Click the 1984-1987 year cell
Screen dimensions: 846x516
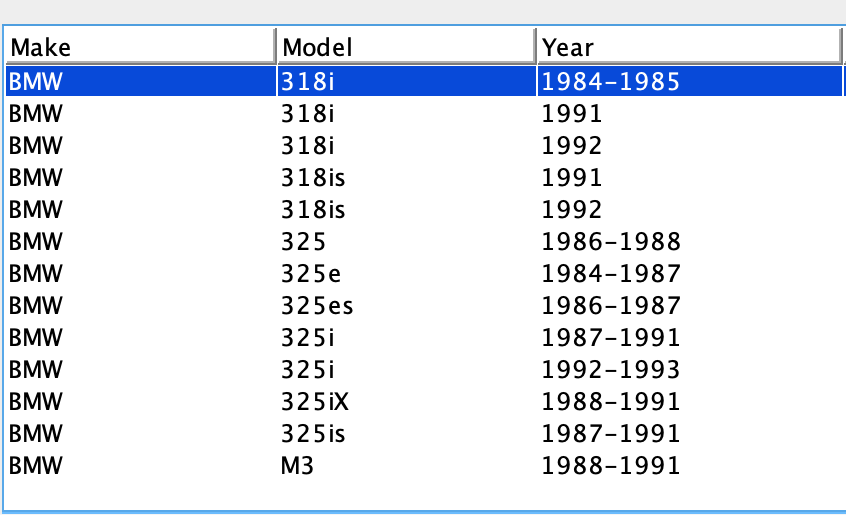coord(690,274)
